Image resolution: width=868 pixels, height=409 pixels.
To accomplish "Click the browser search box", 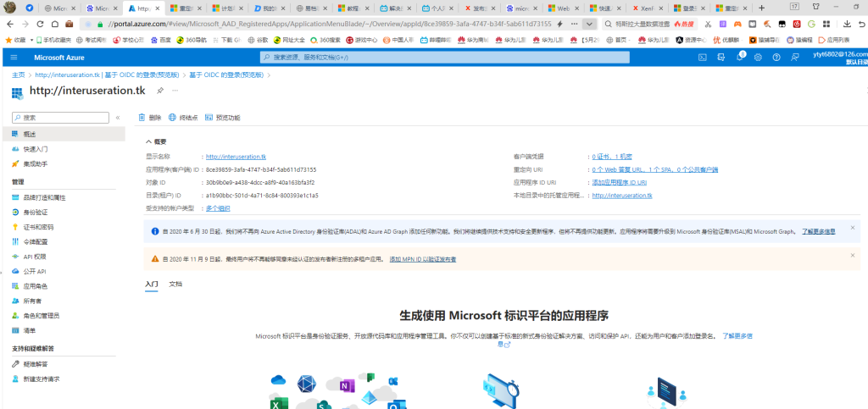I will (648, 25).
